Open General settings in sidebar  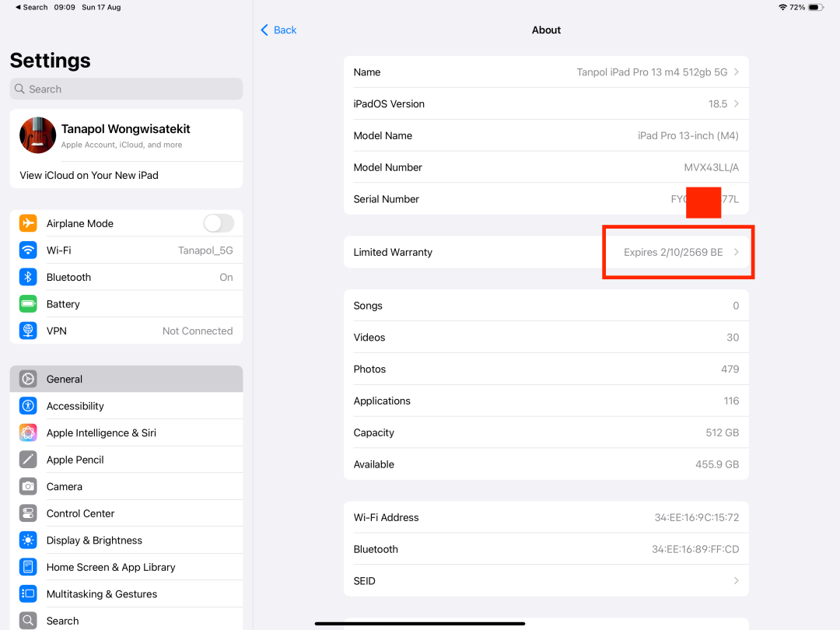point(126,379)
